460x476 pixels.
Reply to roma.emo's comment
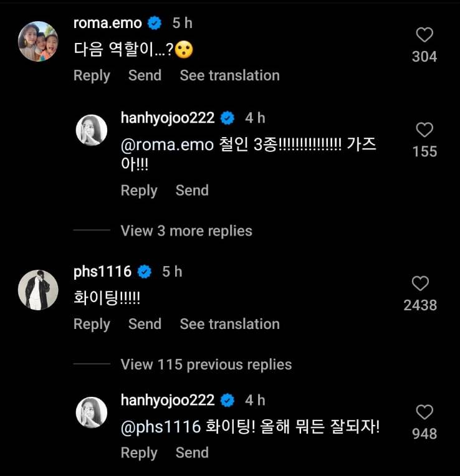coord(92,76)
